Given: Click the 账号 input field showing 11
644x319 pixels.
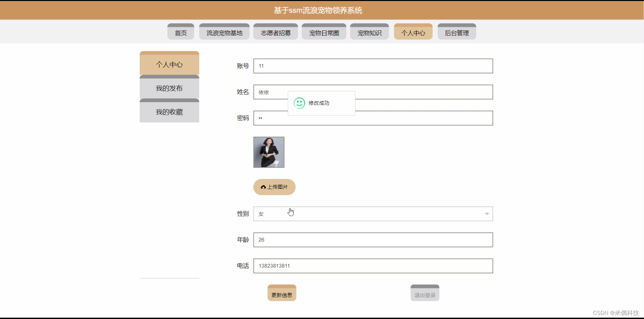Looking at the screenshot, I should coord(373,66).
